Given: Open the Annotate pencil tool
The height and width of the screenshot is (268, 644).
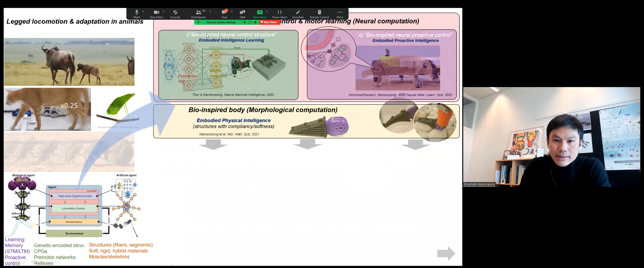Looking at the screenshot, I should (x=298, y=14).
